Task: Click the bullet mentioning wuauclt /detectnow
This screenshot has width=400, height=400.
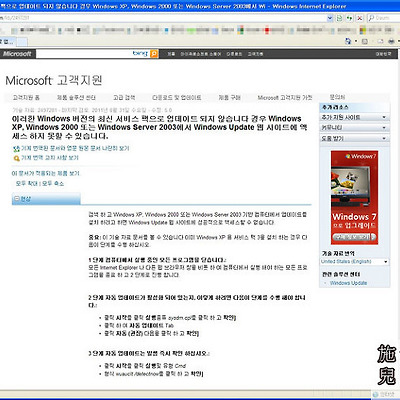Action: pyautogui.click(x=153, y=374)
